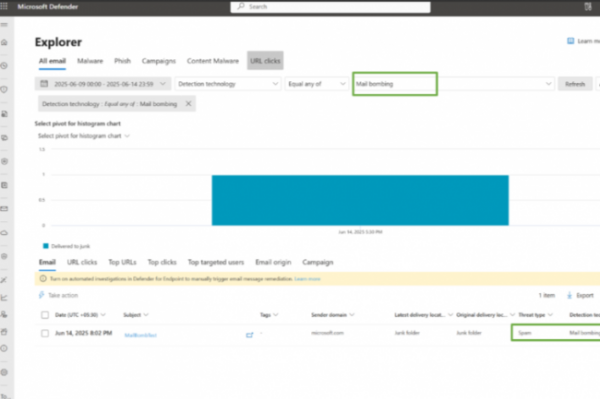Image resolution: width=600 pixels, height=399 pixels.
Task: Open the line chart icon in the sidebar
Action: [x=4, y=297]
